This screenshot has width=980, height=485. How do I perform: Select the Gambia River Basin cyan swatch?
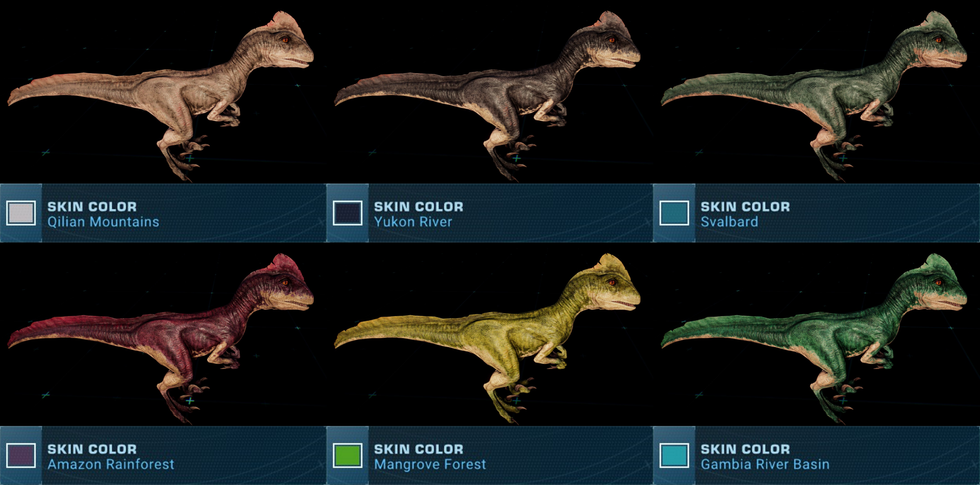674,455
